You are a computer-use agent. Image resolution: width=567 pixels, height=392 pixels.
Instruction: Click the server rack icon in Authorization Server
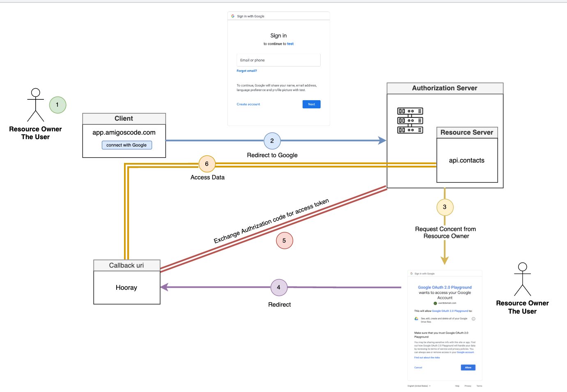click(x=410, y=120)
